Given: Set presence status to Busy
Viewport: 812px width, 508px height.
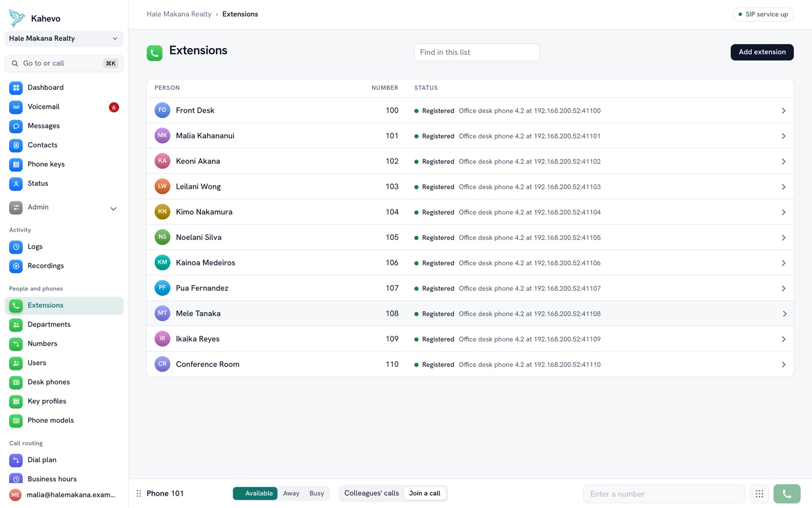Looking at the screenshot, I should [x=317, y=493].
